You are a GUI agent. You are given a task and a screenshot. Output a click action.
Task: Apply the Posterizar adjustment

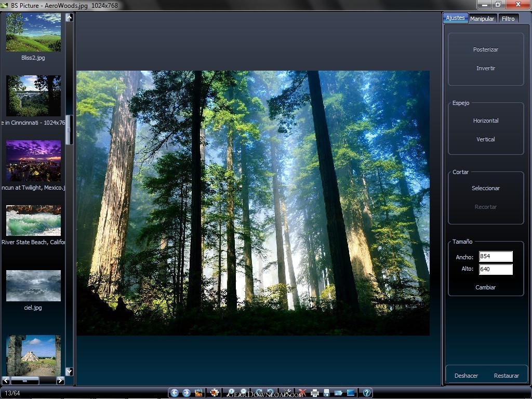click(x=486, y=49)
